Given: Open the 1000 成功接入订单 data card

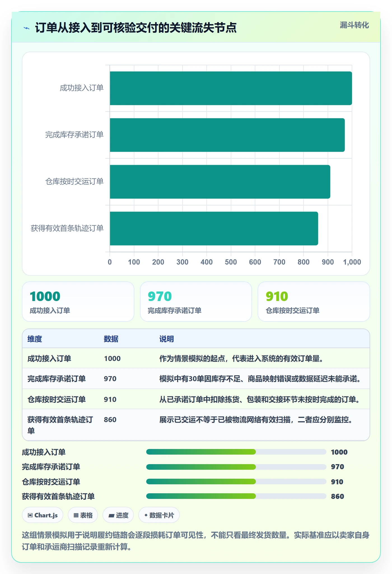Looking at the screenshot, I should coord(78,302).
